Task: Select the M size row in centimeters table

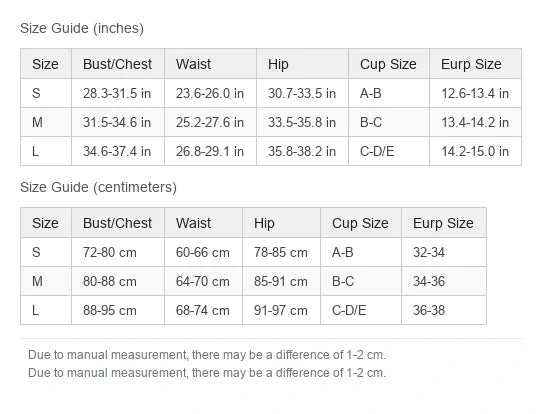Action: pyautogui.click(x=254, y=281)
